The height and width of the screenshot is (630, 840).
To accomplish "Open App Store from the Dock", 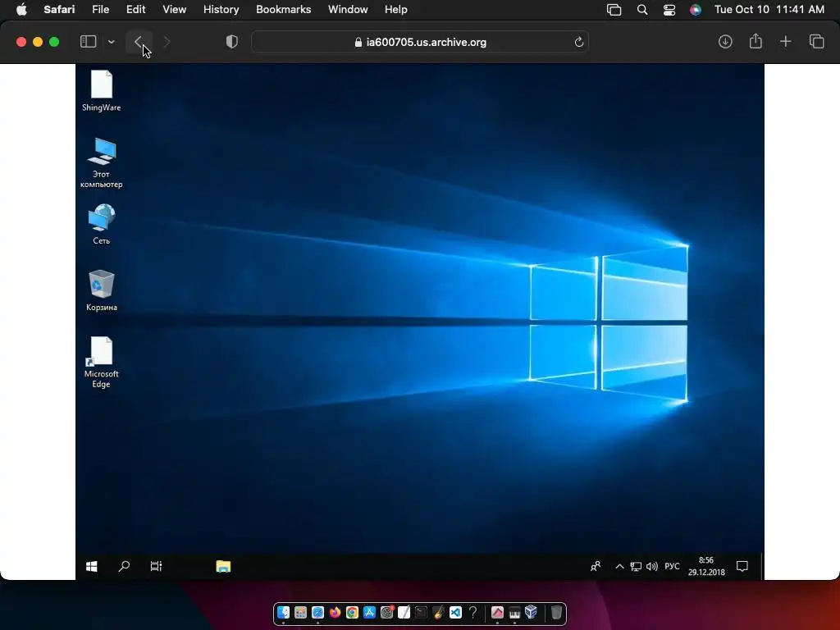I will [x=369, y=612].
